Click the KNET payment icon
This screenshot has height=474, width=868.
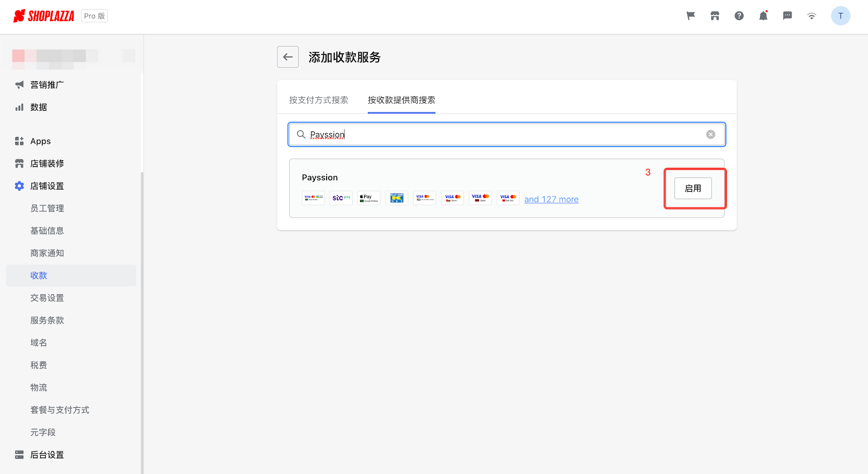pyautogui.click(x=397, y=198)
